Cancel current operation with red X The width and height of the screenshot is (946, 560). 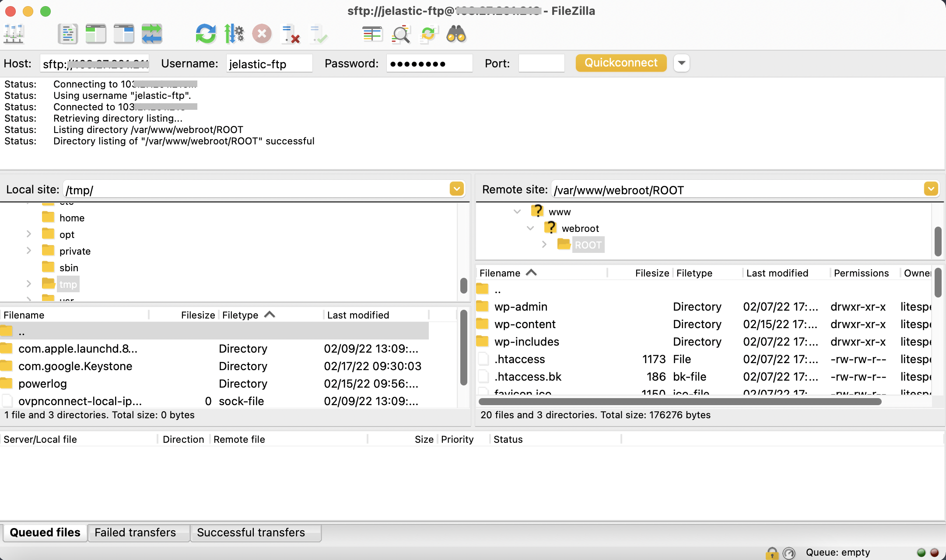click(x=262, y=34)
